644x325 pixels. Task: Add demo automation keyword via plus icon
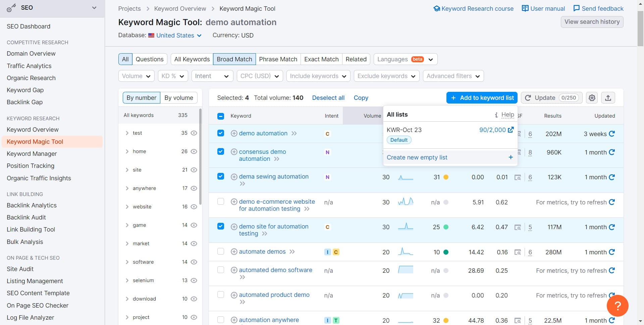[234, 133]
